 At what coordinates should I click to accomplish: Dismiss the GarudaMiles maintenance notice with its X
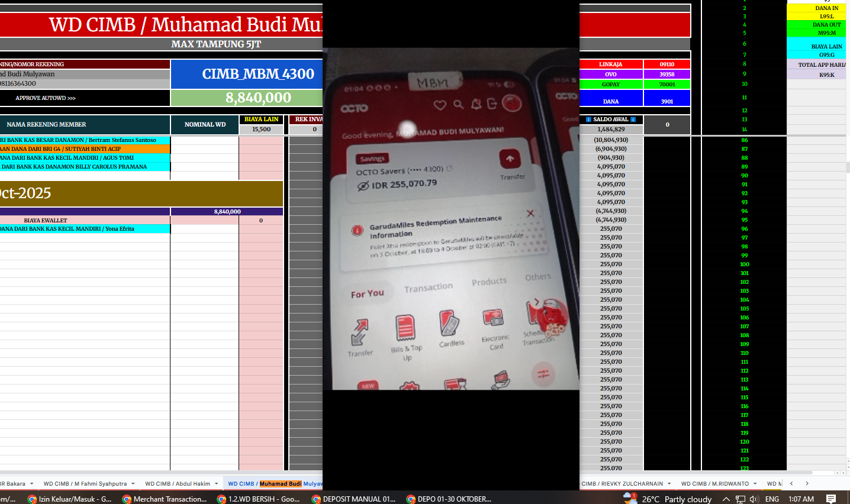[x=530, y=213]
